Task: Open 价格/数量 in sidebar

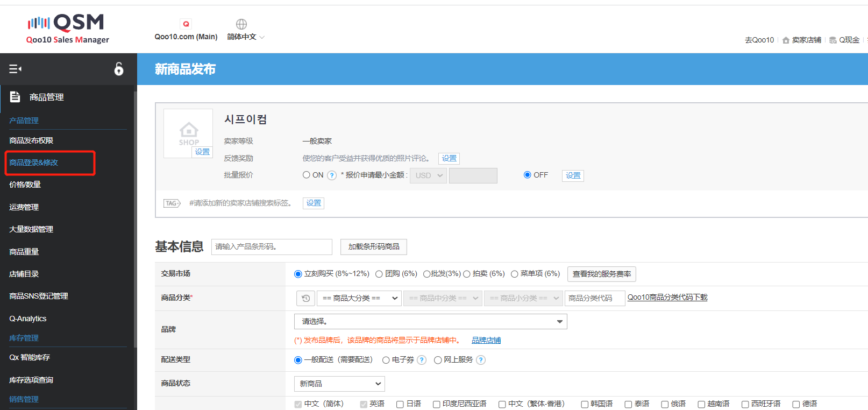Action: pos(25,185)
